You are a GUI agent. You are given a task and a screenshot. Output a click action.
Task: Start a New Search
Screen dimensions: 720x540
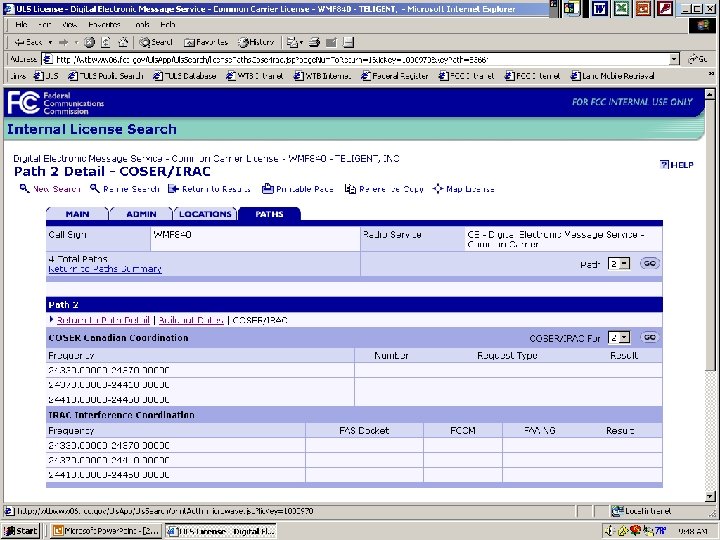tap(50, 189)
